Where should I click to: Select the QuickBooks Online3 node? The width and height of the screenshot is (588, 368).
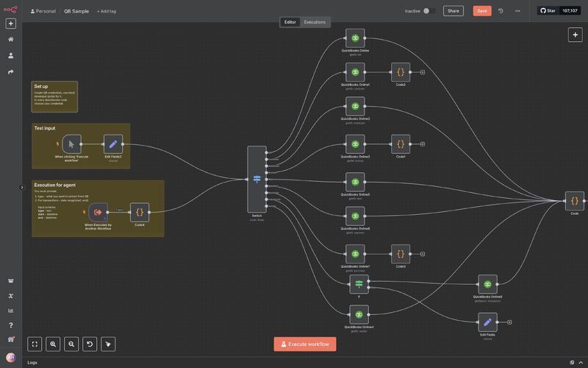point(355,144)
